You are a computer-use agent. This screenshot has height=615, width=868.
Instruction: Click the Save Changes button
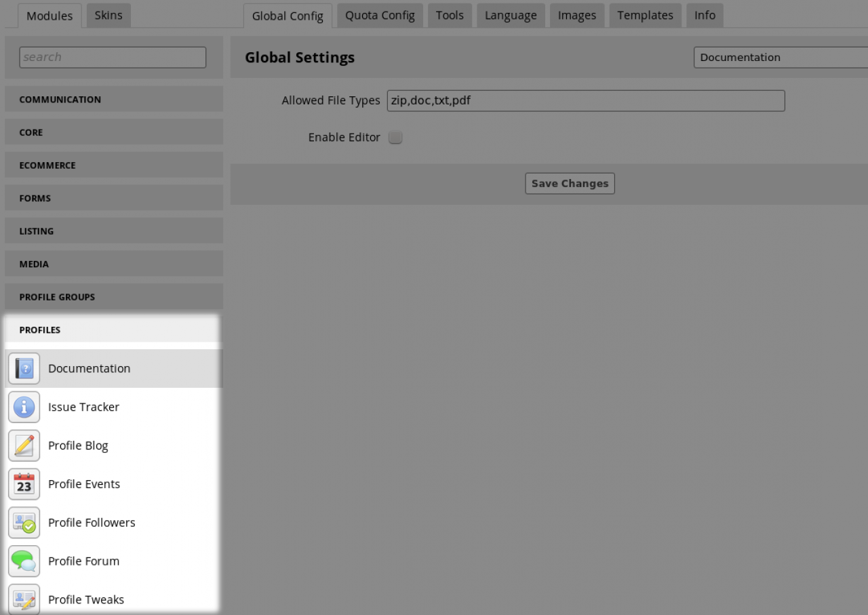pyautogui.click(x=570, y=183)
